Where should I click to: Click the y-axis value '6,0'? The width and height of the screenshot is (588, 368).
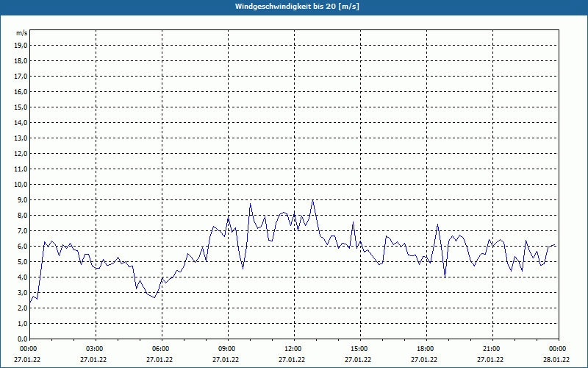[23, 247]
